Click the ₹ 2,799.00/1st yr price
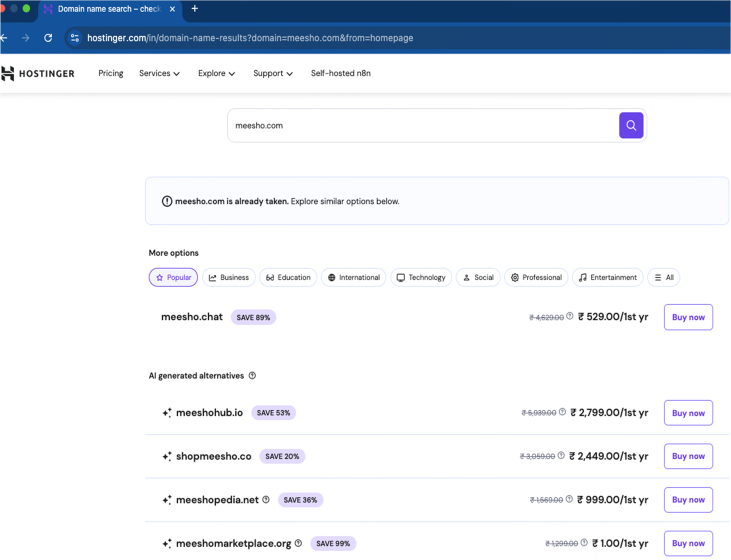Image resolution: width=731 pixels, height=560 pixels. click(609, 413)
